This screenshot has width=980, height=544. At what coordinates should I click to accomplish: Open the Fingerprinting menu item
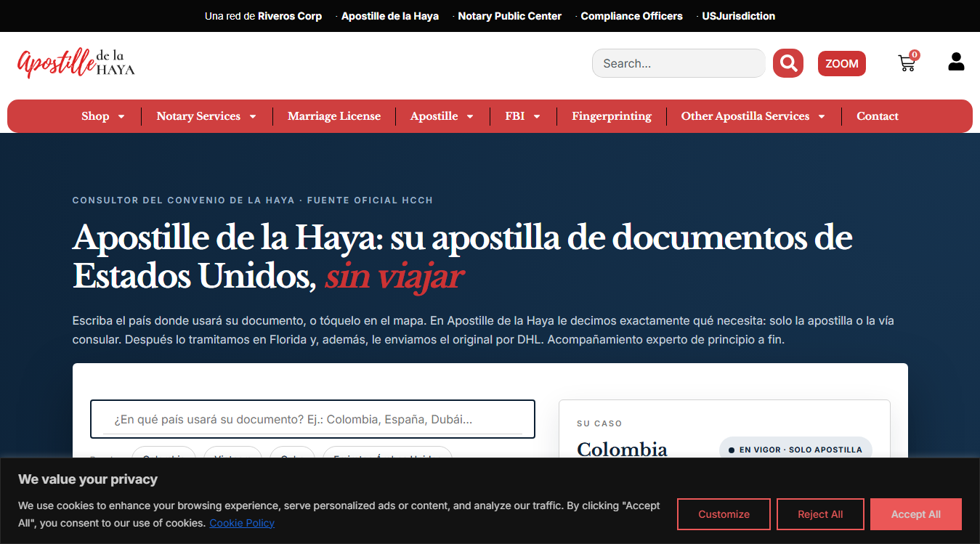point(612,116)
